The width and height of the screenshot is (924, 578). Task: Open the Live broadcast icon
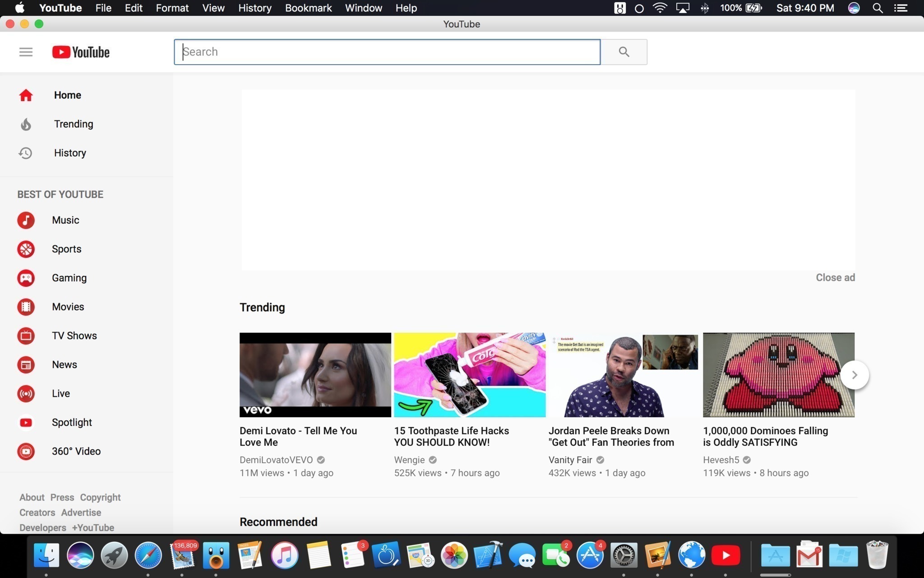[x=26, y=394]
